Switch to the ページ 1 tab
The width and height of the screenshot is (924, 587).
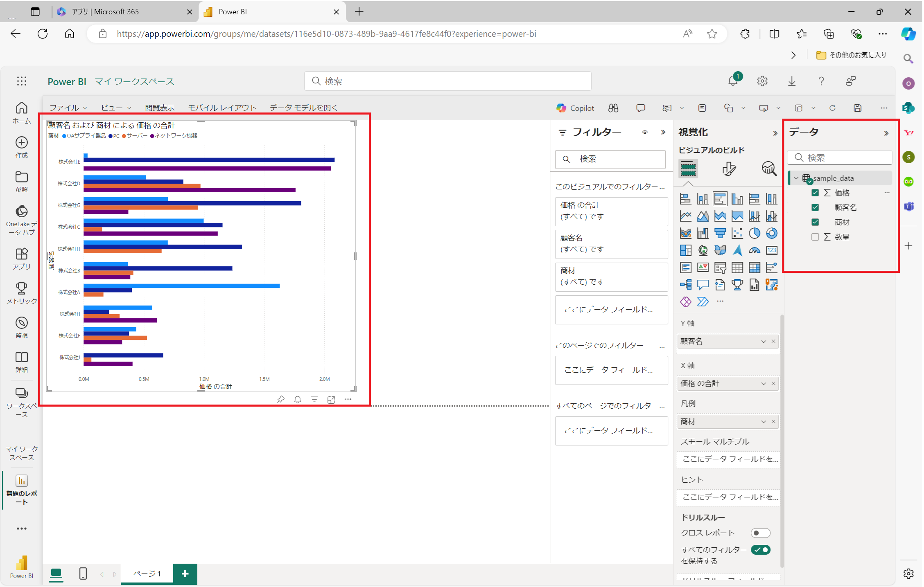pyautogui.click(x=147, y=574)
